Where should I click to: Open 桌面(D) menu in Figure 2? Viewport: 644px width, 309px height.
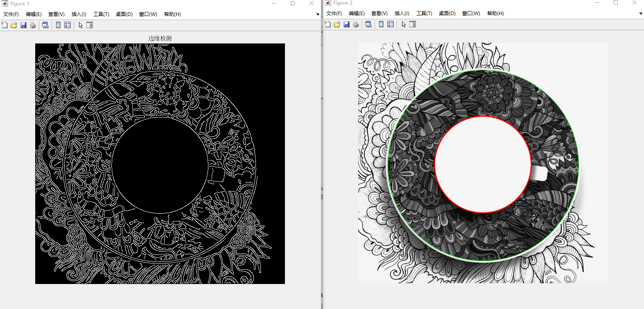(x=447, y=14)
